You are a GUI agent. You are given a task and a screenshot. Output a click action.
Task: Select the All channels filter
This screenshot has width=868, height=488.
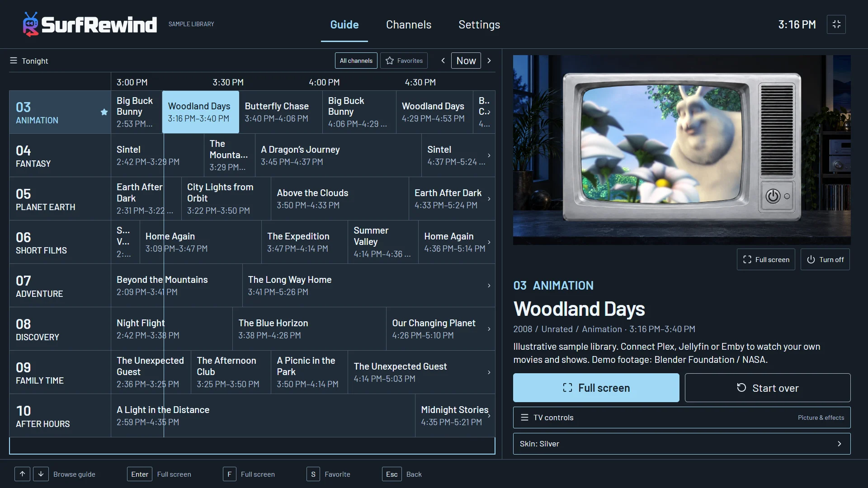pyautogui.click(x=356, y=61)
